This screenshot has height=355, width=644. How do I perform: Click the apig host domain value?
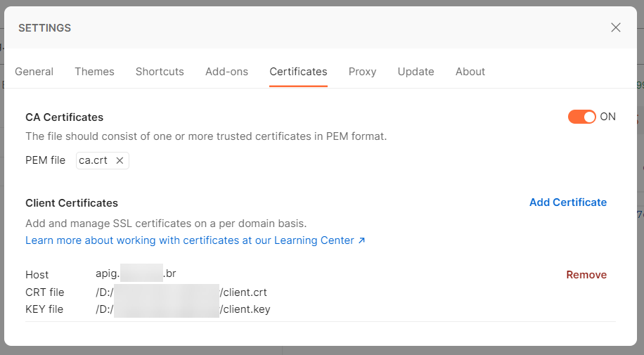coord(136,273)
